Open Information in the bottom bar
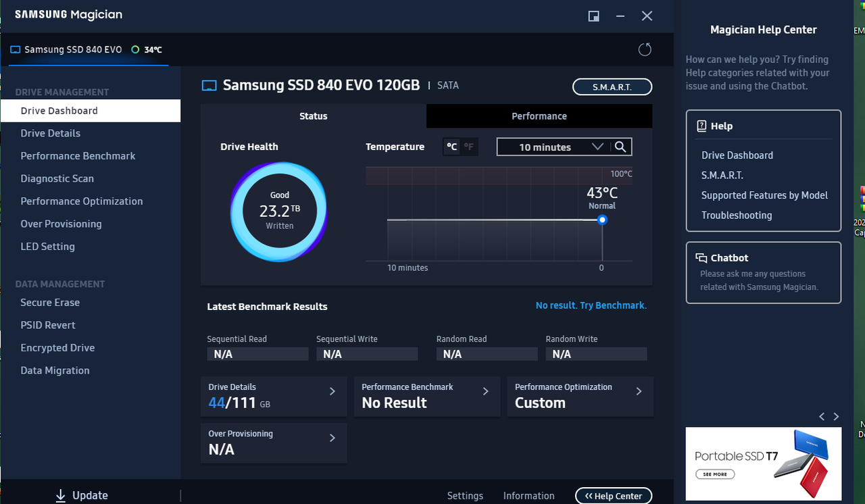The height and width of the screenshot is (504, 865). (x=528, y=496)
